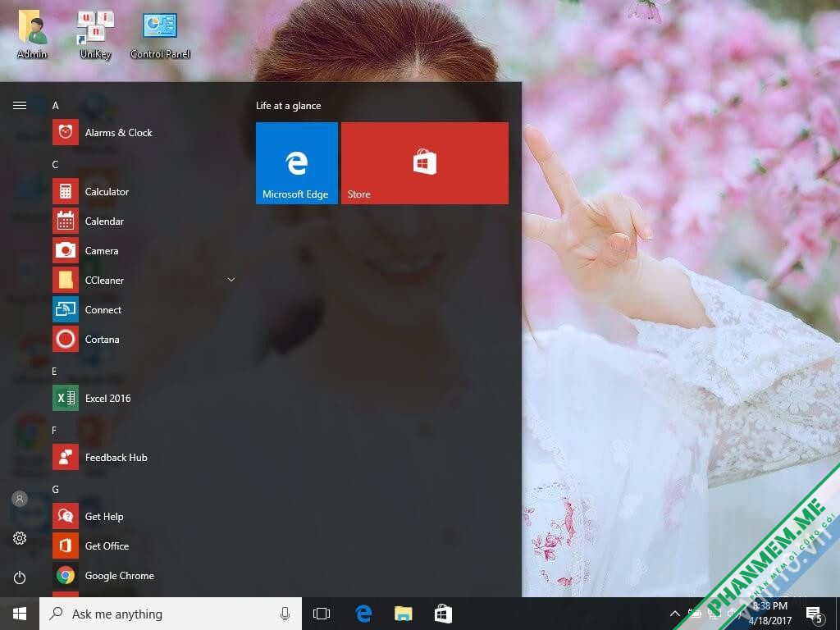The image size is (840, 630).
Task: Open the Store from the taskbar
Action: pos(443,614)
